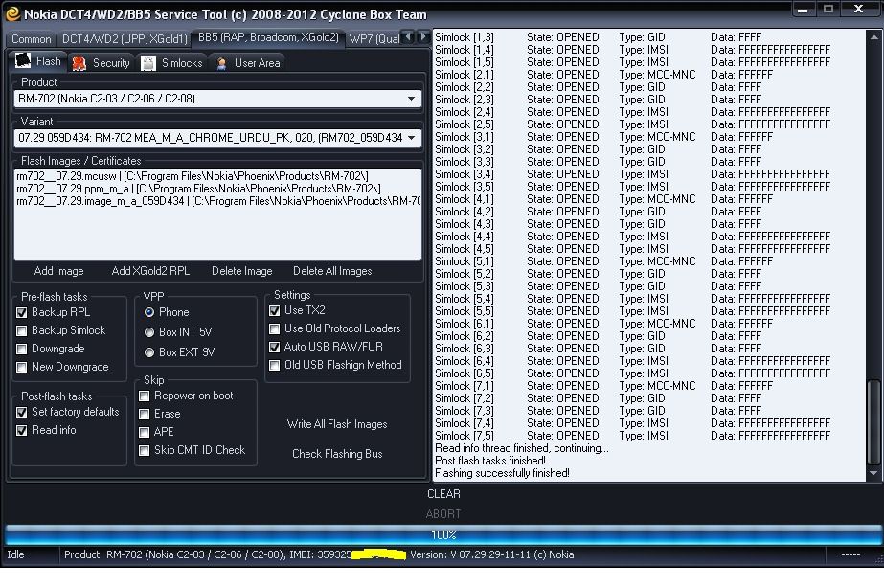Click the Simlocks tab icon

147,63
